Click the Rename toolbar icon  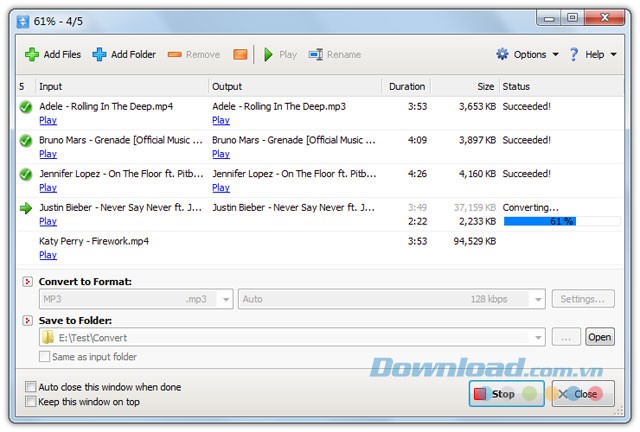(316, 54)
